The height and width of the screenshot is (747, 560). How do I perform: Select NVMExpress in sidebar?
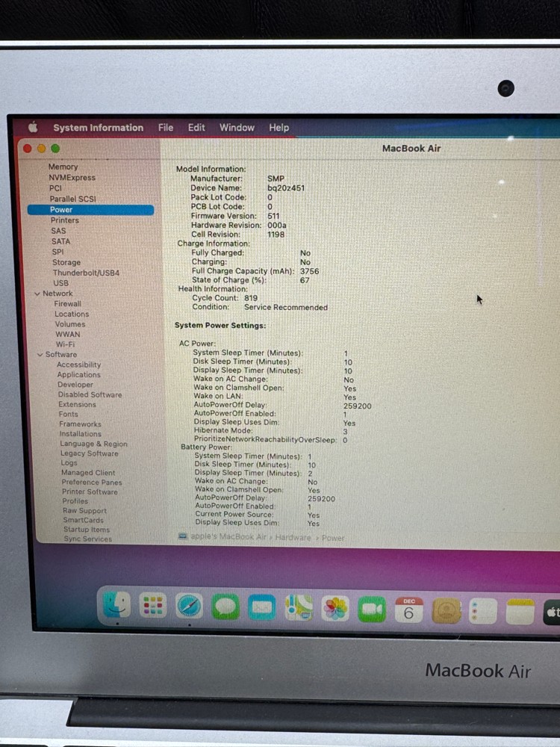(x=72, y=178)
